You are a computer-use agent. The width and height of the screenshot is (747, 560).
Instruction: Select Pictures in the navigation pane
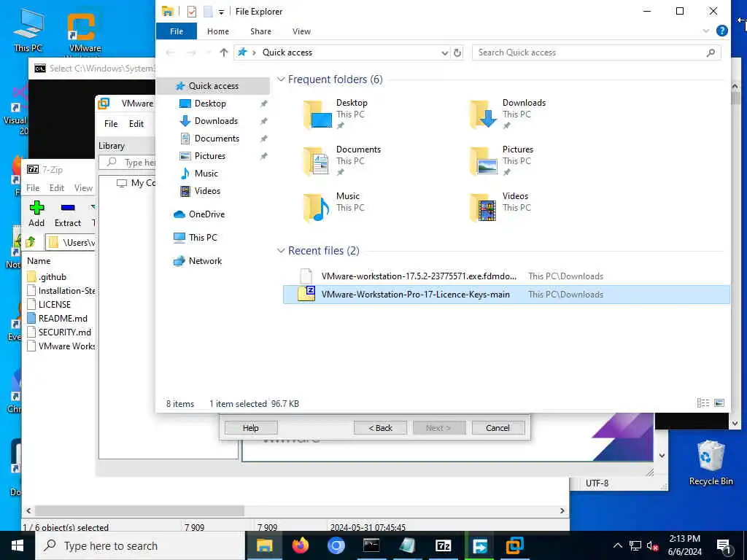coord(209,156)
